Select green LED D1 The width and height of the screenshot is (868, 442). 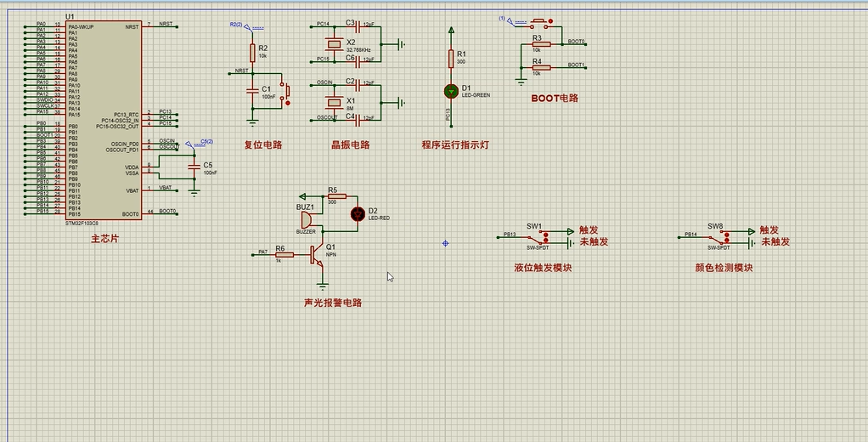[x=451, y=91]
